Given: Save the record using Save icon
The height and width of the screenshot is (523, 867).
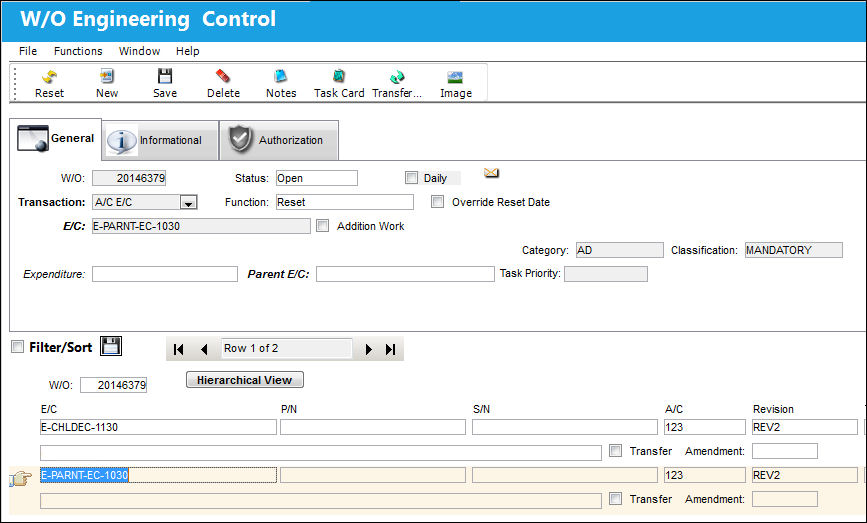Looking at the screenshot, I should [165, 76].
